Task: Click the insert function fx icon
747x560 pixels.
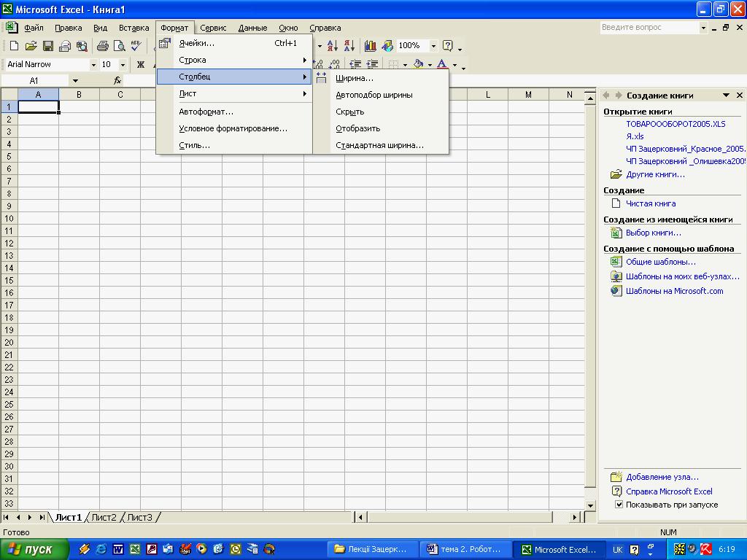Action: click(x=117, y=80)
